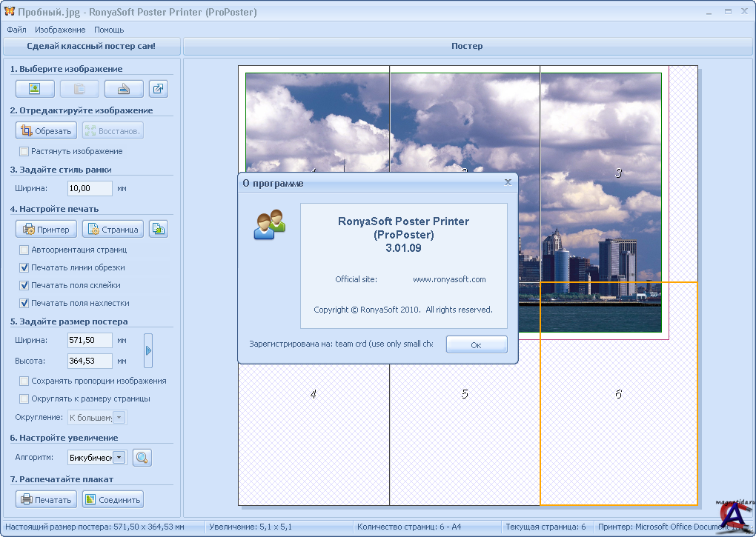Click the magnifier preview icon near Алгоритм

pos(142,458)
